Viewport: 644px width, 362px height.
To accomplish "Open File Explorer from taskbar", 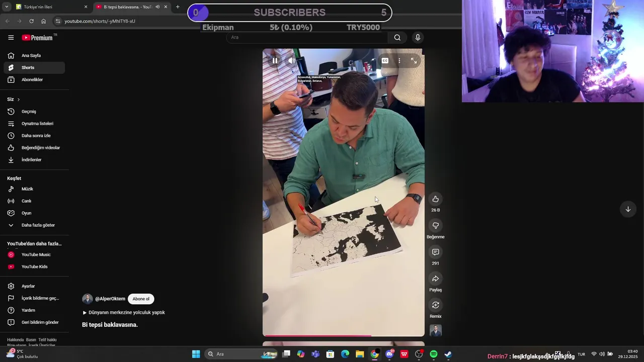I will click(x=360, y=354).
